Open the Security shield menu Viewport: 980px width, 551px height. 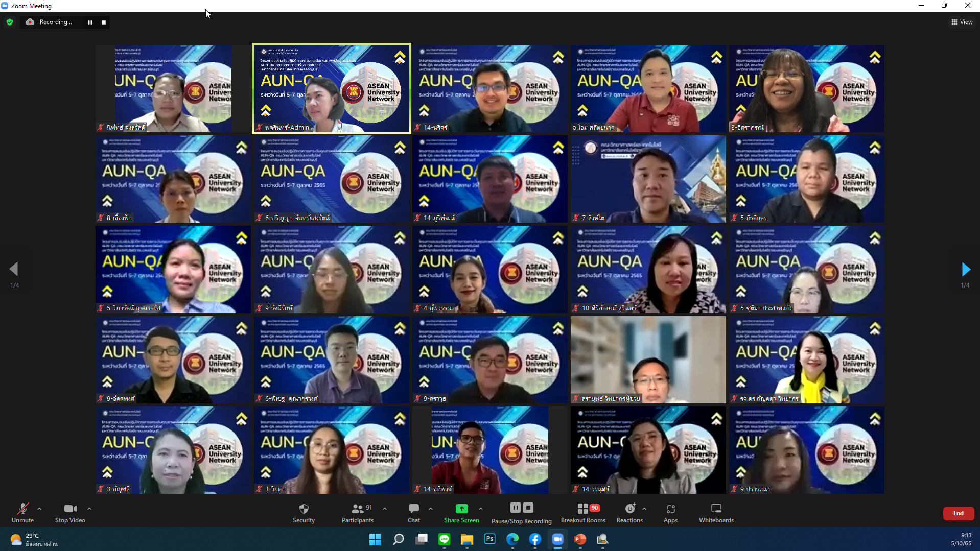tap(304, 513)
